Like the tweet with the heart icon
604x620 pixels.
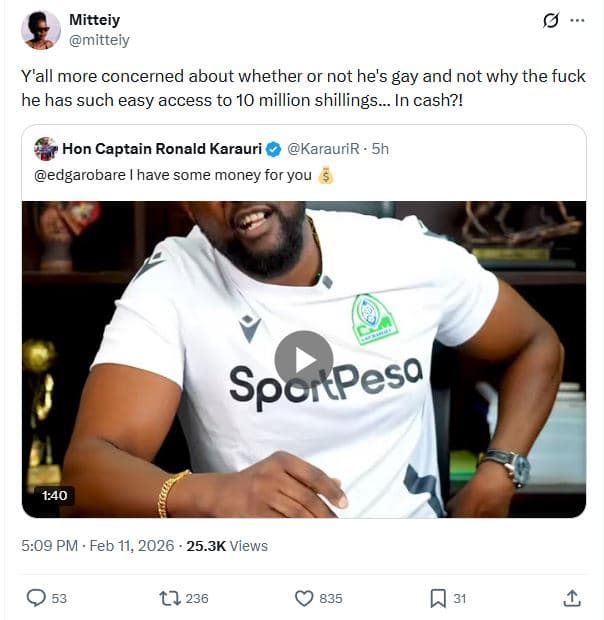pos(304,597)
